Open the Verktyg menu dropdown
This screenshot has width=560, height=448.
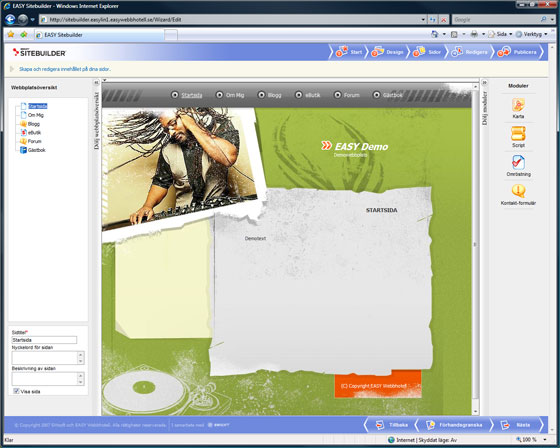[x=531, y=34]
